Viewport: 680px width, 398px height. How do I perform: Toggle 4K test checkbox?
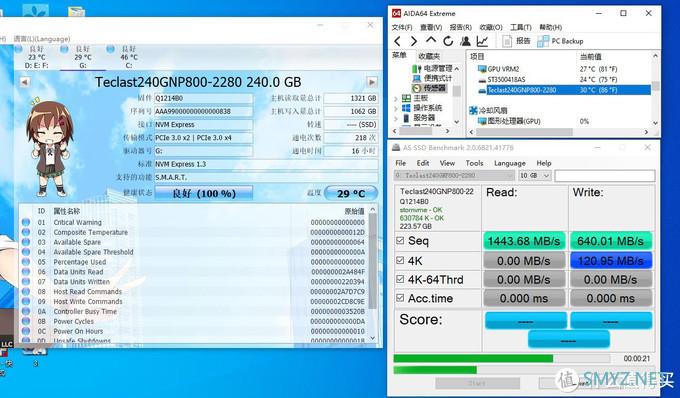pos(400,260)
